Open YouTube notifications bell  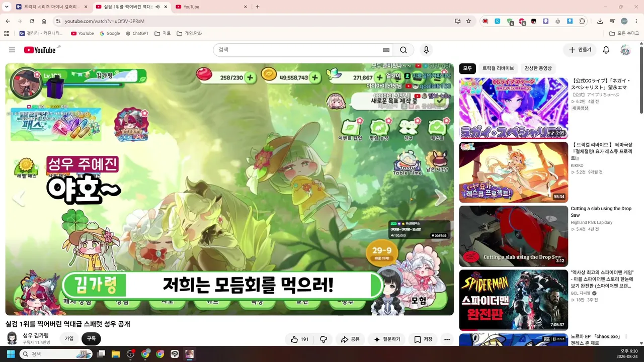[x=606, y=50]
